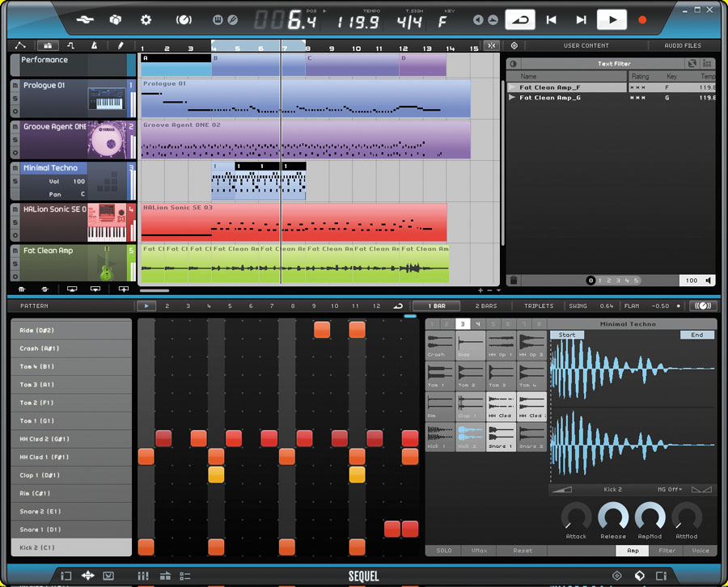Select the Ride (D#2) drum lane

pos(71,330)
